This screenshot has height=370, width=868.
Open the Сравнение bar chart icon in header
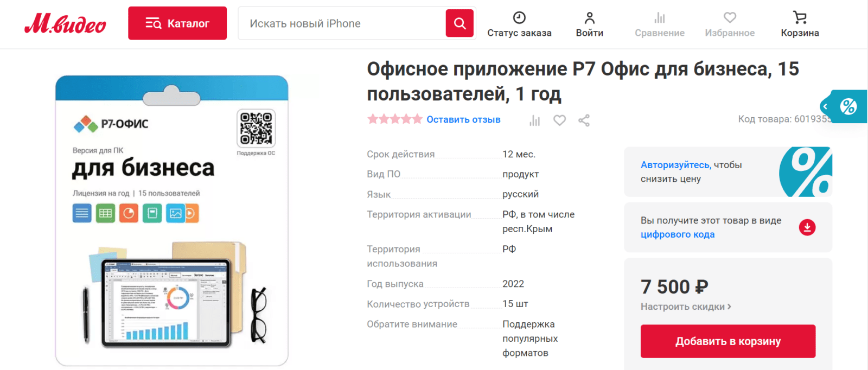coord(660,18)
